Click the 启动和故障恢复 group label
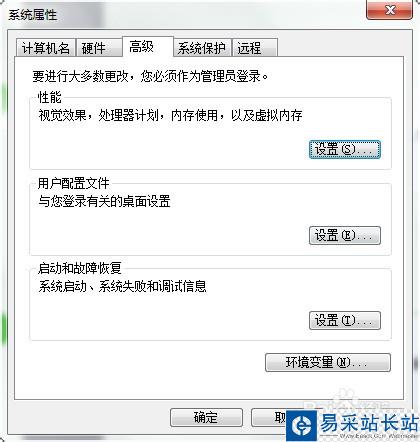420x442 pixels. coord(80,268)
